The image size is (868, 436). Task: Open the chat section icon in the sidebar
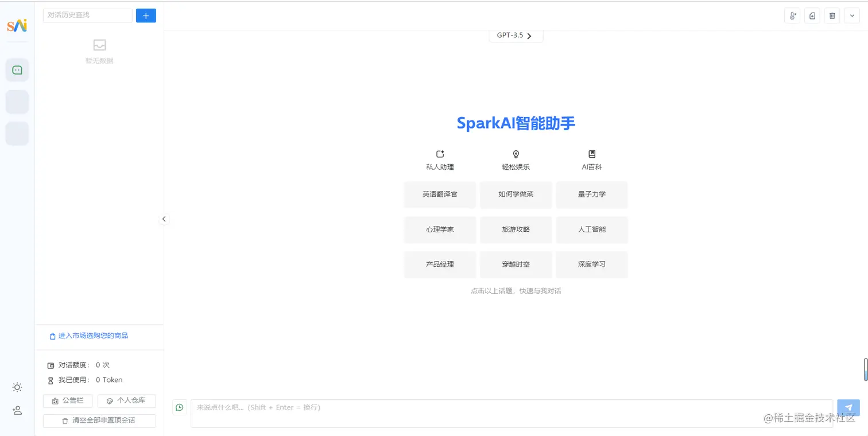click(x=17, y=70)
